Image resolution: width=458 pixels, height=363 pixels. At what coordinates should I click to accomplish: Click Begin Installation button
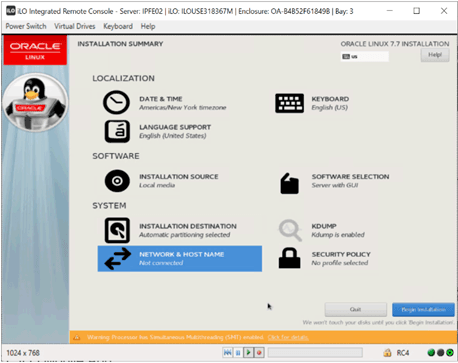[x=423, y=310]
